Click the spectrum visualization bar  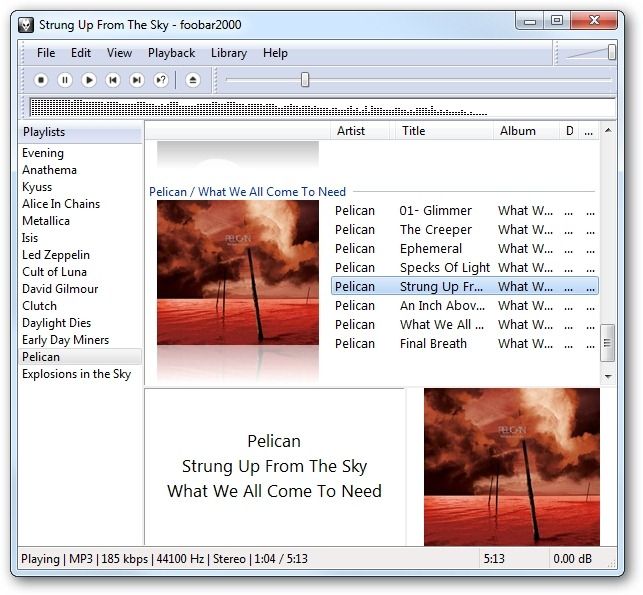322,108
